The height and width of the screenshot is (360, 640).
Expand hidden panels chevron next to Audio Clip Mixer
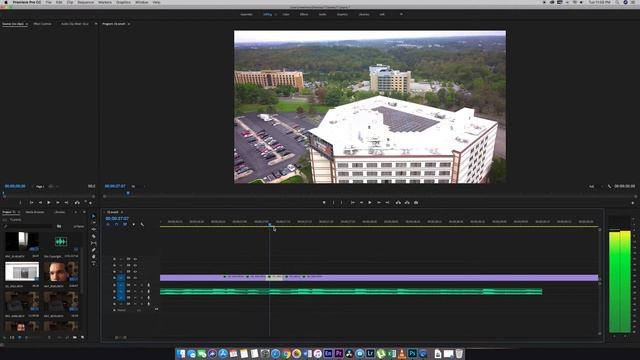coord(96,24)
